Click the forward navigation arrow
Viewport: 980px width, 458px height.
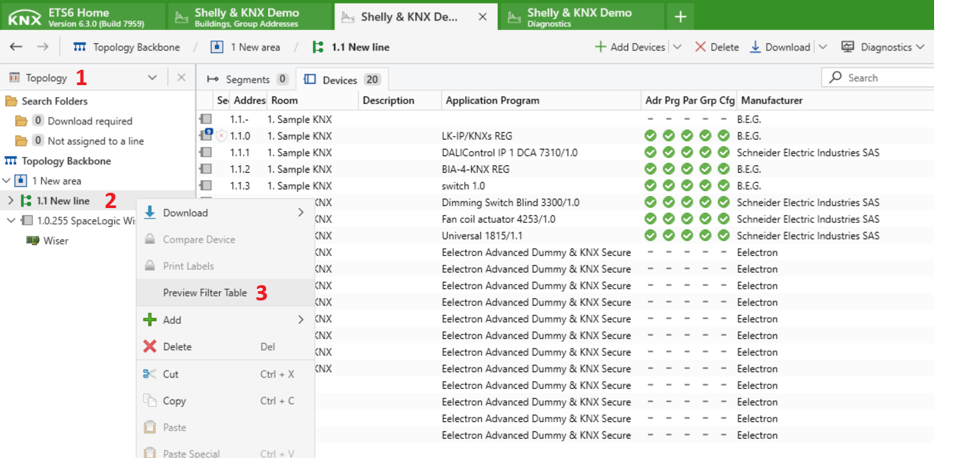(42, 47)
